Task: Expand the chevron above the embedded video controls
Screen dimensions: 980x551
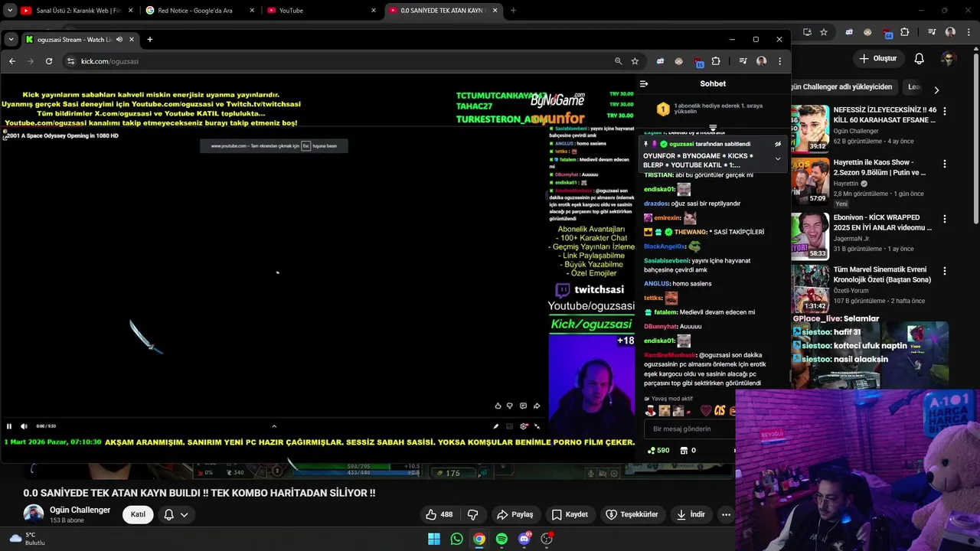Action: tap(274, 426)
